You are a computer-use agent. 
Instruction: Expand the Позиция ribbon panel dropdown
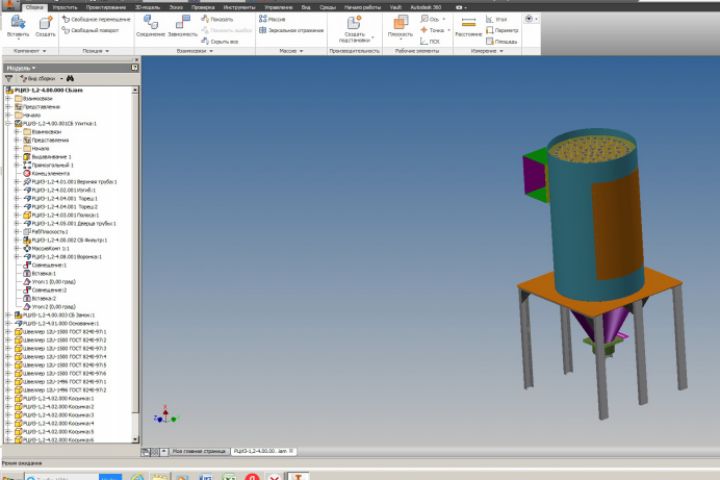(107, 51)
